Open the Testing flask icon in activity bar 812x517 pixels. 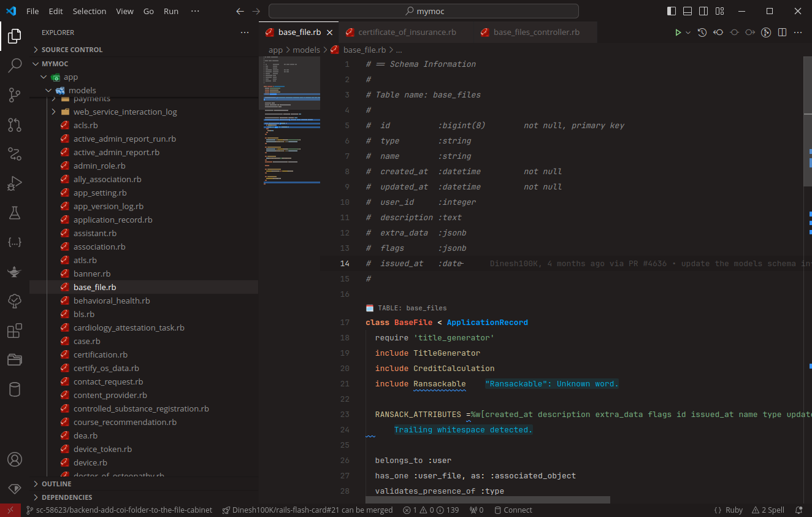(15, 213)
